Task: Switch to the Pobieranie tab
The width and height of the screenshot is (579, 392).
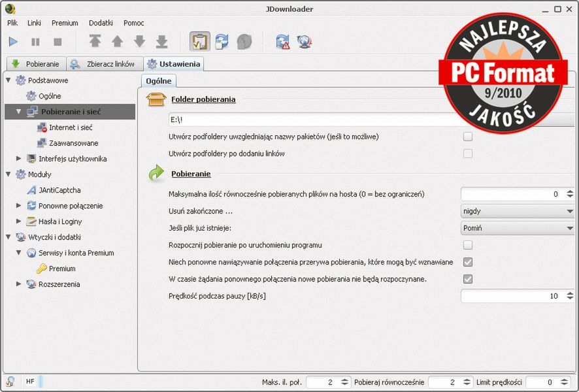Action: coord(36,64)
